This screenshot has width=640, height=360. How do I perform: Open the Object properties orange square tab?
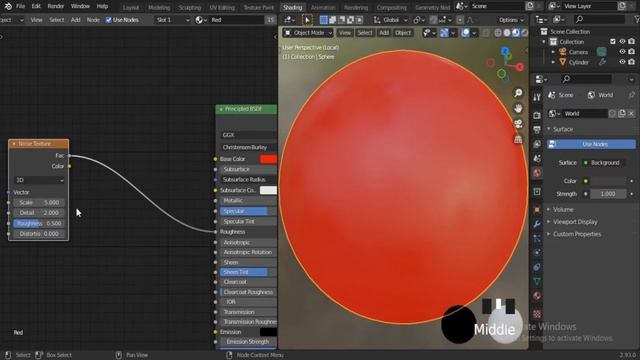(x=537, y=209)
